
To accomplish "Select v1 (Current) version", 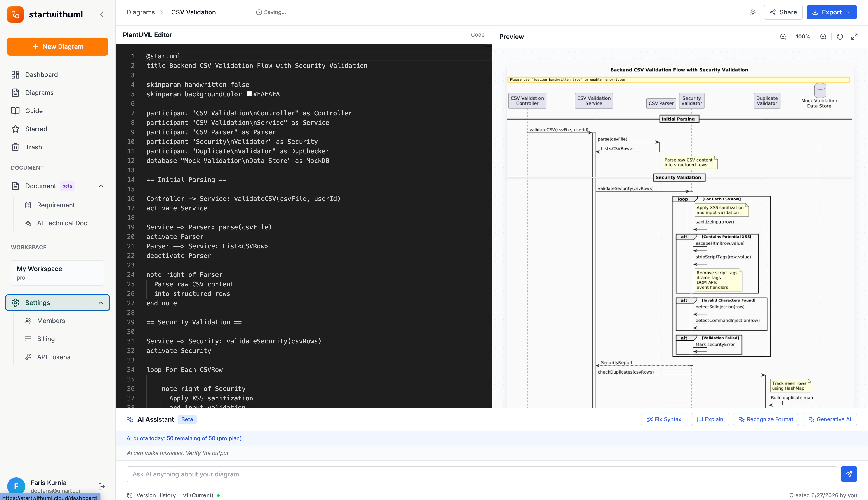I will pos(198,495).
